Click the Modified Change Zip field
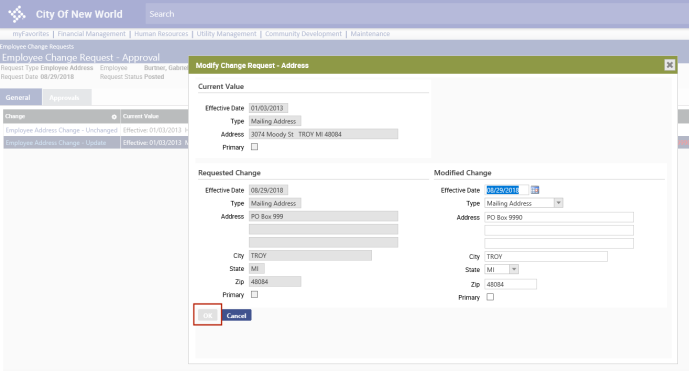Viewport: 689px width, 373px height. (x=510, y=284)
